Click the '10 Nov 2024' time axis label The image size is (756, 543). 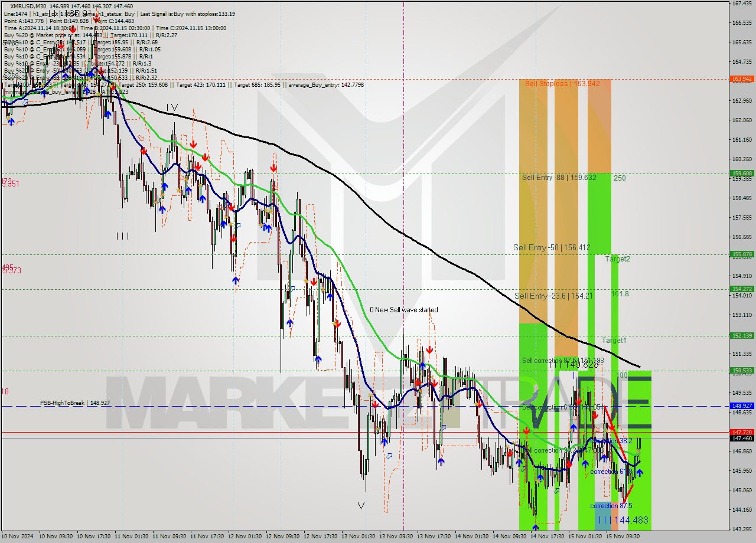[x=16, y=537]
